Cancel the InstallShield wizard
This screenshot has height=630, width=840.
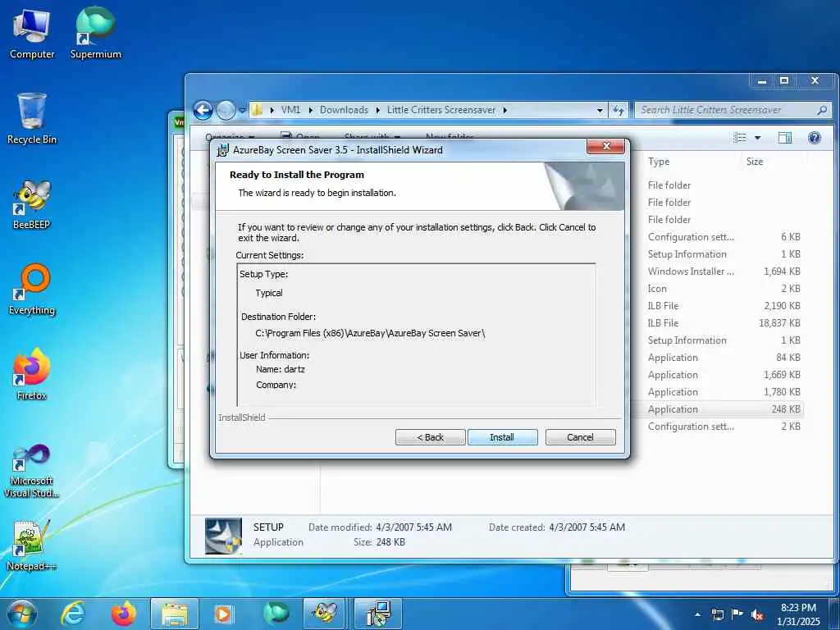click(580, 437)
